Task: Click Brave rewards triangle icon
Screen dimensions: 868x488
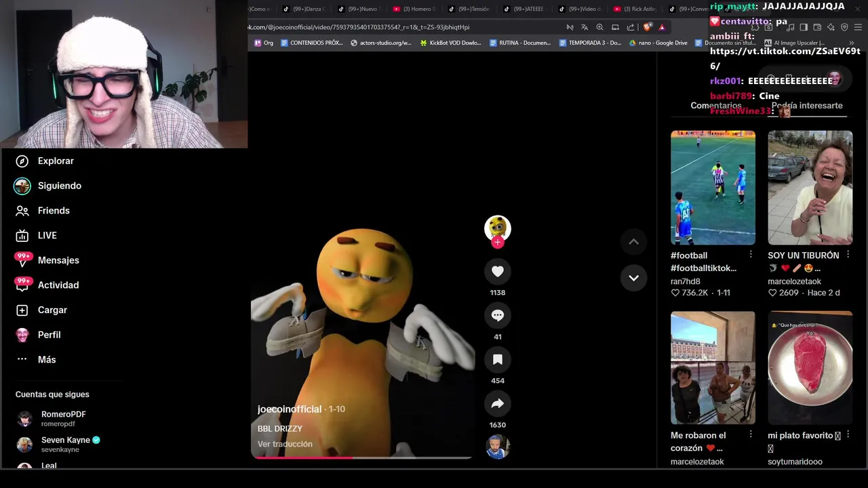Action: (x=662, y=27)
